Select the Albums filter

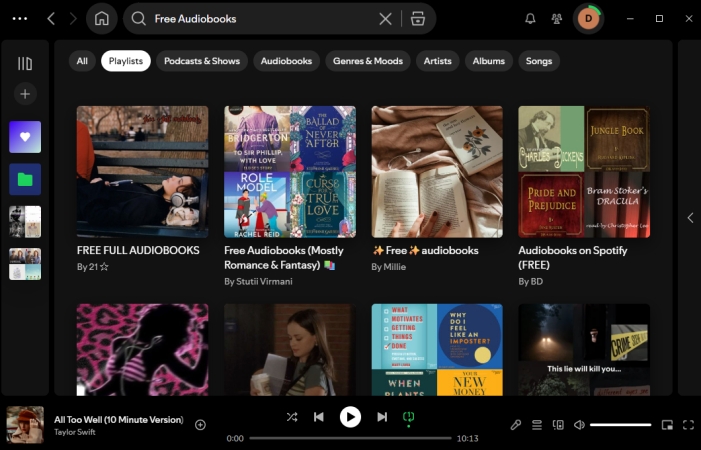(489, 61)
